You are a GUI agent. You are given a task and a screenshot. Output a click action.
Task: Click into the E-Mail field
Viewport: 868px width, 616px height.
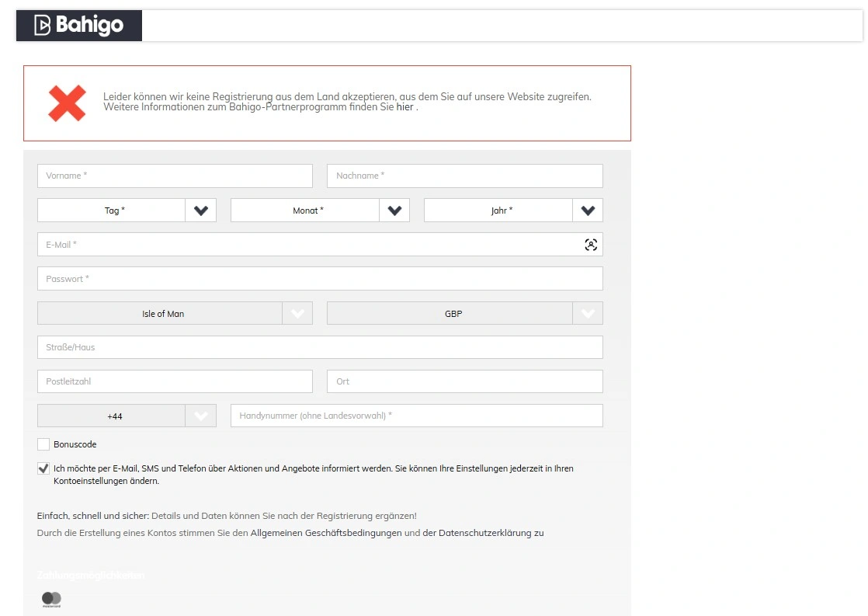coord(320,244)
